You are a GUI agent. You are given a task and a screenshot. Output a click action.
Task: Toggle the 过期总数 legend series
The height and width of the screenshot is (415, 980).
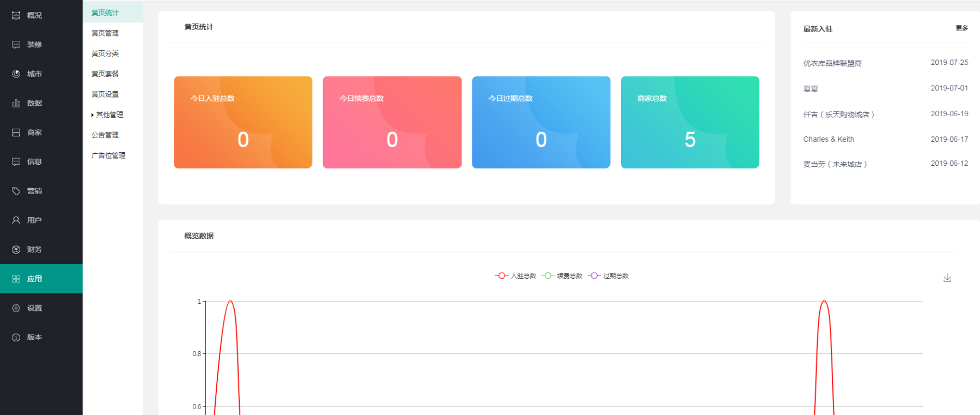click(x=608, y=276)
